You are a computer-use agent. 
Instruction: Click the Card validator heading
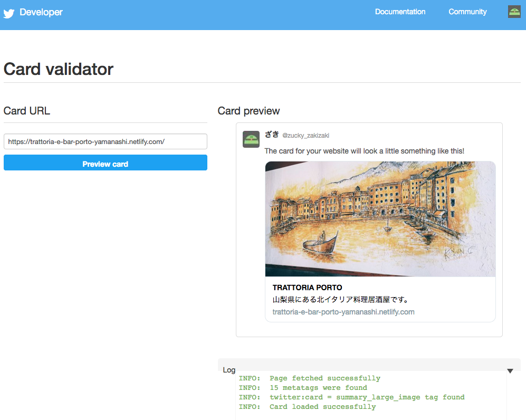pos(59,69)
